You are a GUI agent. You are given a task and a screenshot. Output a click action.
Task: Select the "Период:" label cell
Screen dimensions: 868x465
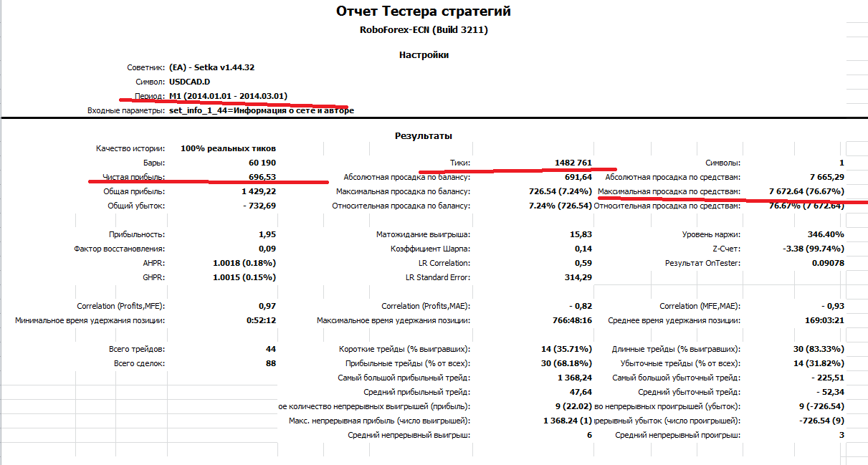pos(150,96)
